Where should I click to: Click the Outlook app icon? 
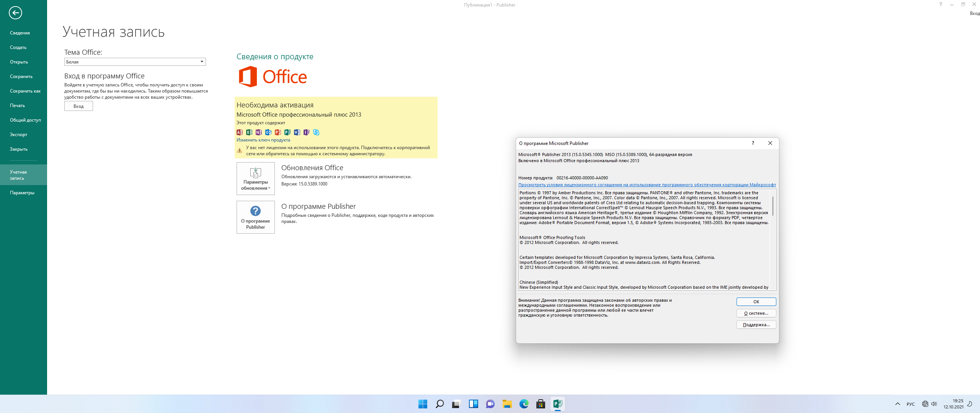tap(268, 132)
